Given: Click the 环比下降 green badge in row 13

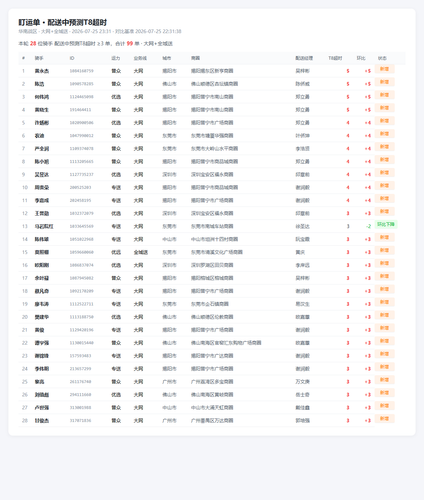Looking at the screenshot, I should [x=386, y=224].
